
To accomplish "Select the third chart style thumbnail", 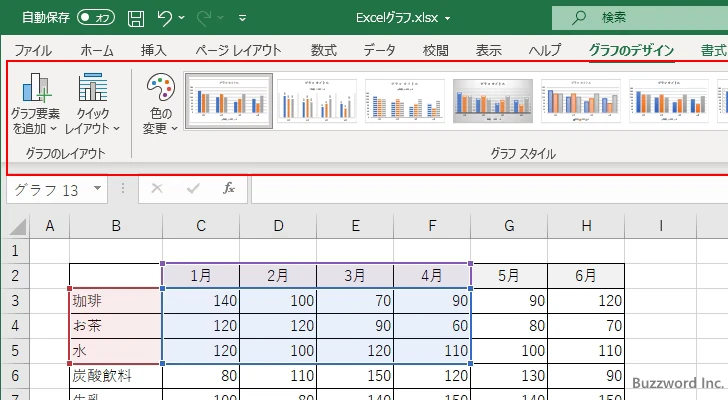I will tap(405, 101).
